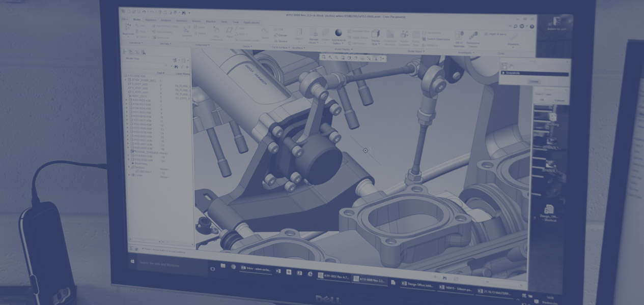The height and width of the screenshot is (305, 644).
Task: Open the Design Office shortcut desktop icon
Action: click(x=549, y=212)
